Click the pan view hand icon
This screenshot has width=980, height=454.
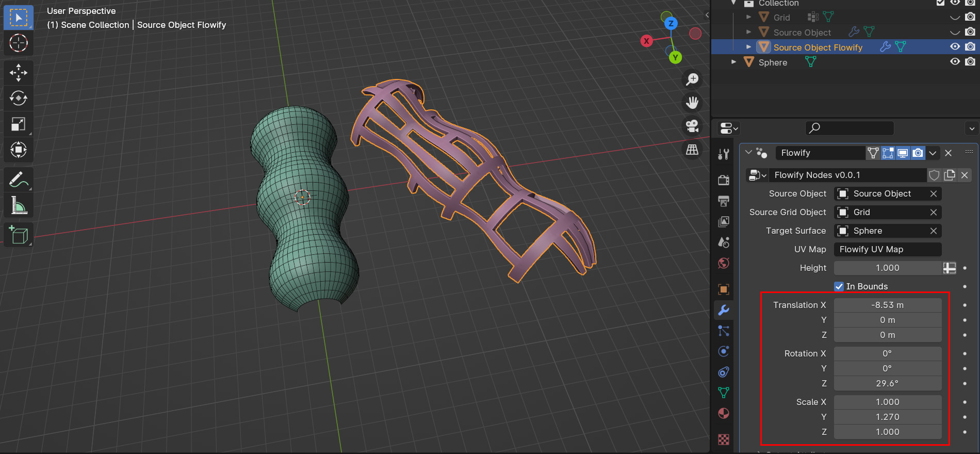coord(692,103)
